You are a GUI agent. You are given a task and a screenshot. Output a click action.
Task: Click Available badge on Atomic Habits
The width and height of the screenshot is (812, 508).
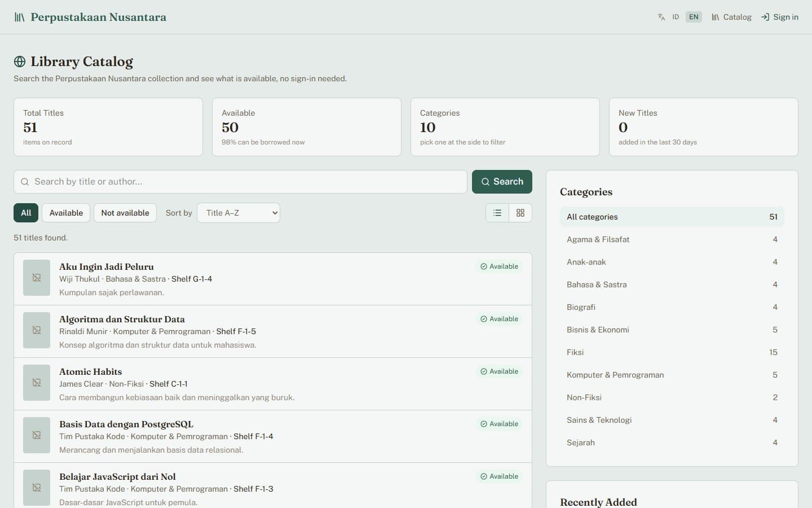point(499,371)
